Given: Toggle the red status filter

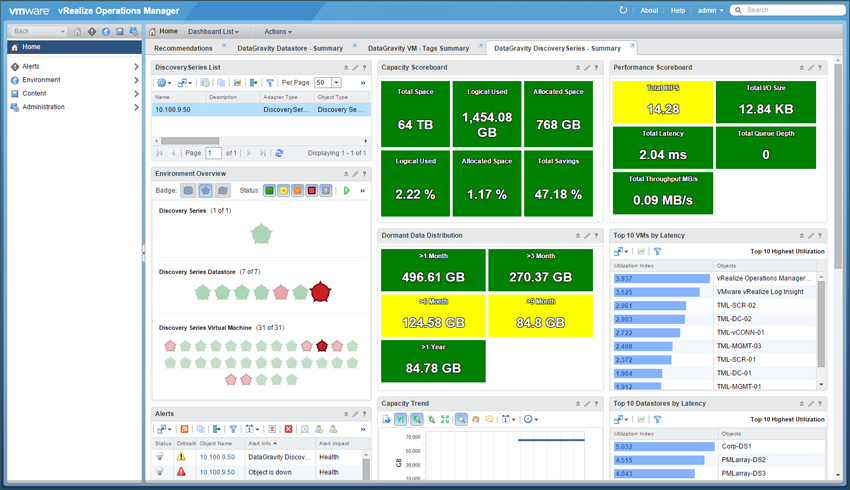Looking at the screenshot, I should 312,190.
